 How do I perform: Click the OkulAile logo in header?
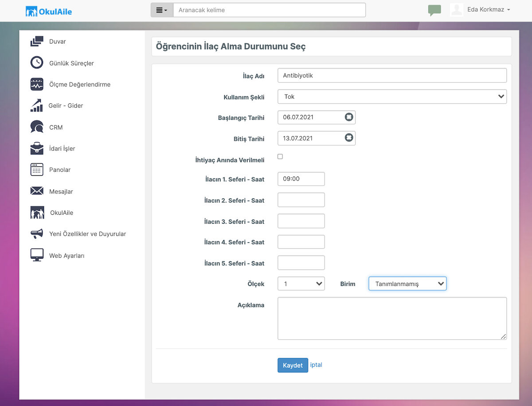pos(49,11)
